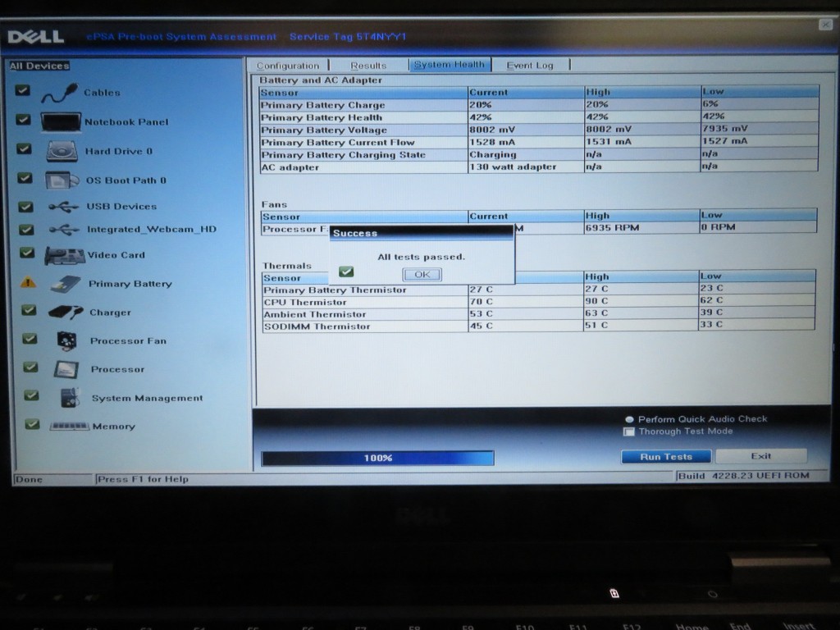
Task: Click the Primary Battery Thermistor label
Action: point(335,290)
